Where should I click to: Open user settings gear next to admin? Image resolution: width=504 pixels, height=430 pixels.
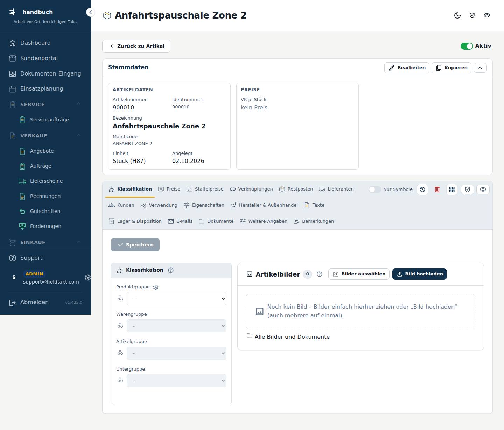[x=88, y=278]
